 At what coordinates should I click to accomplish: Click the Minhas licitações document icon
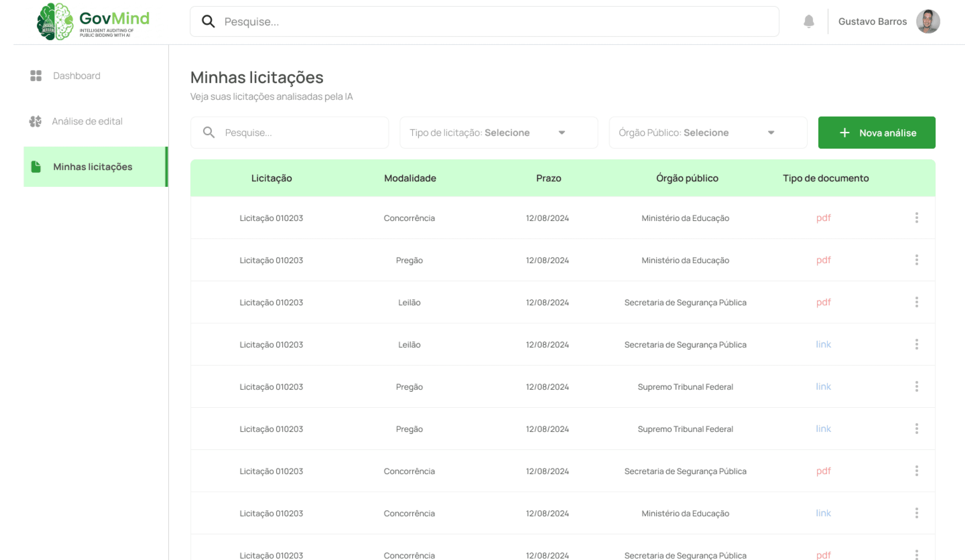(36, 167)
